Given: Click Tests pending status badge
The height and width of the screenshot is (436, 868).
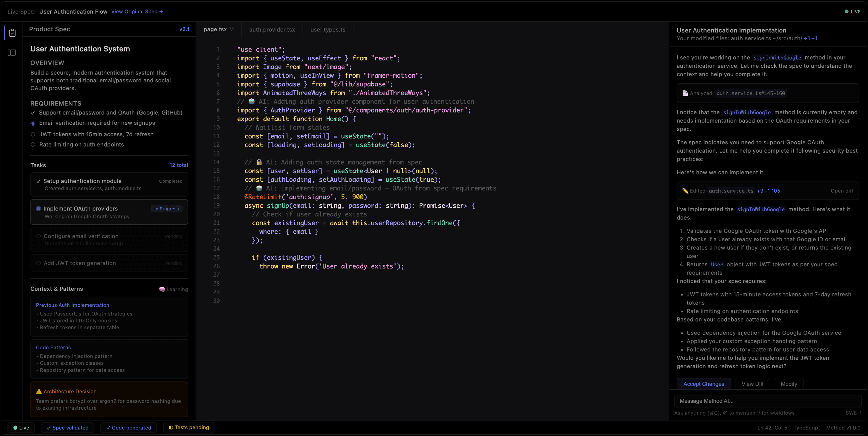Looking at the screenshot, I should (x=189, y=427).
